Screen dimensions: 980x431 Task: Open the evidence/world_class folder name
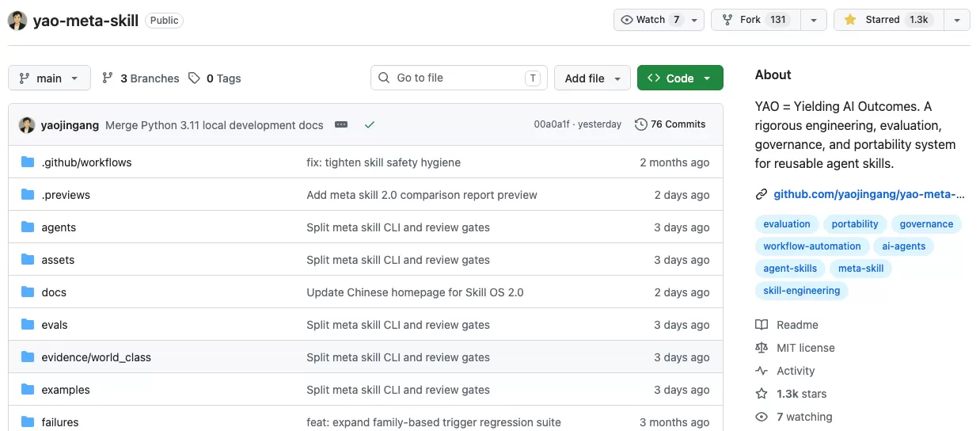click(x=96, y=357)
